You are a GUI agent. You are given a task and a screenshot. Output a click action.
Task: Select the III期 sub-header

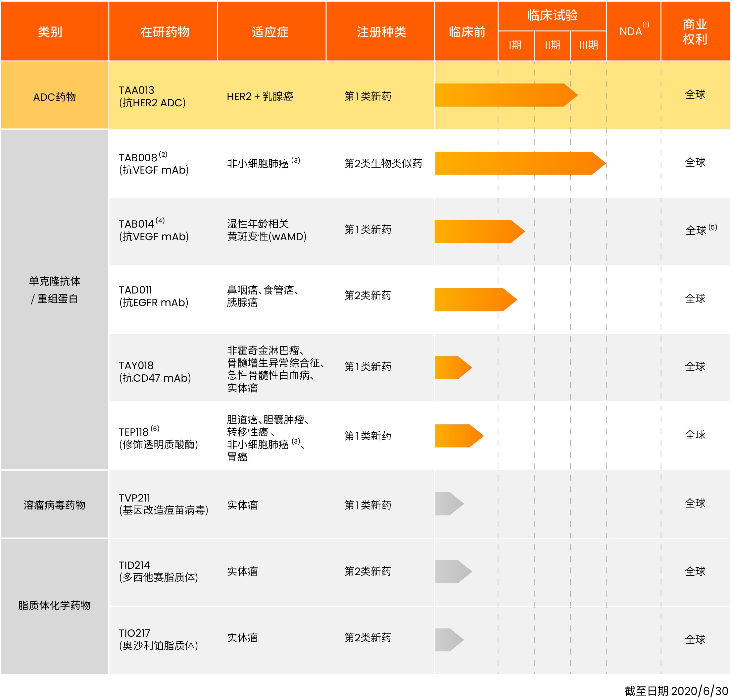pyautogui.click(x=589, y=45)
